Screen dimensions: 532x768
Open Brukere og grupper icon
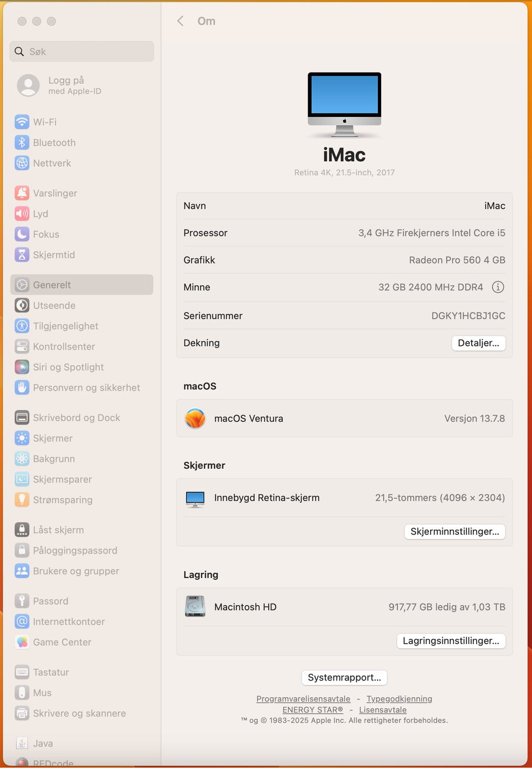coord(22,571)
